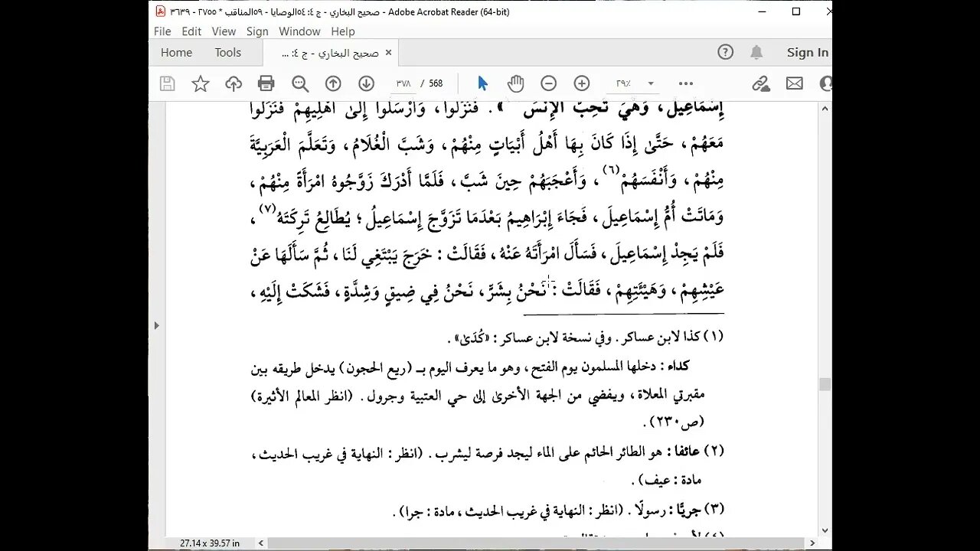Open the Window menu

[299, 31]
